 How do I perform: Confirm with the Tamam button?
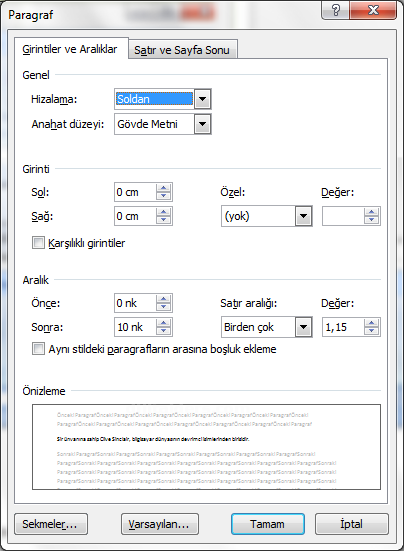[x=268, y=524]
